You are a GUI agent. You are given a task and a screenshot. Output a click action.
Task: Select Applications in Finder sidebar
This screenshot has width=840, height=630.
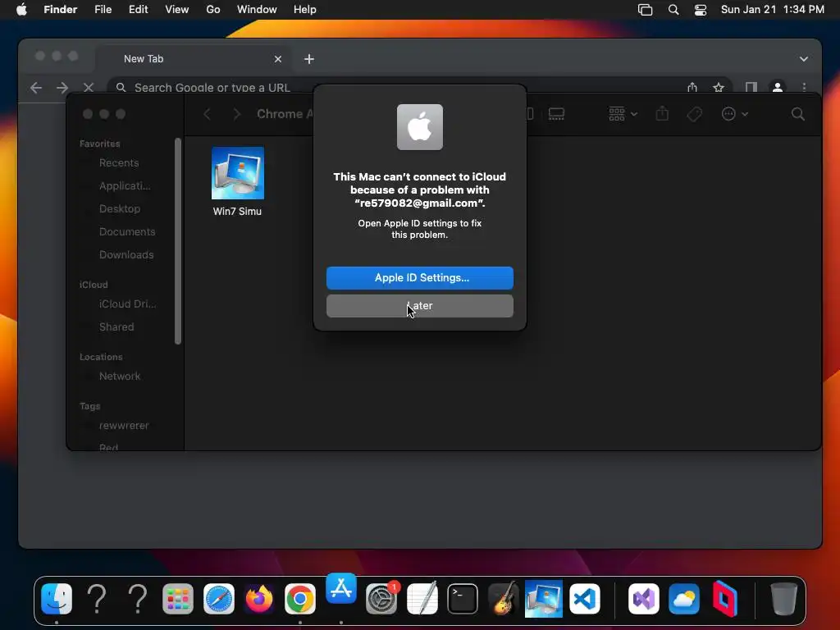[125, 186]
